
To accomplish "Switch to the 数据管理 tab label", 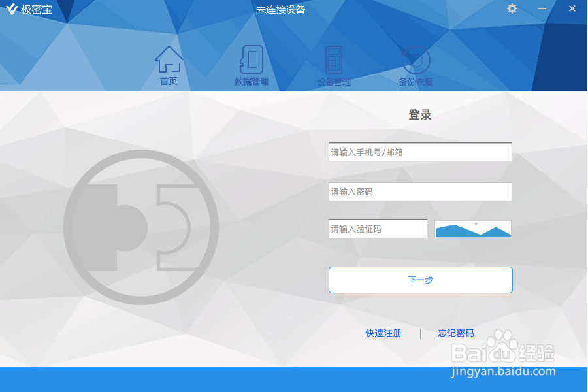I will pyautogui.click(x=251, y=82).
